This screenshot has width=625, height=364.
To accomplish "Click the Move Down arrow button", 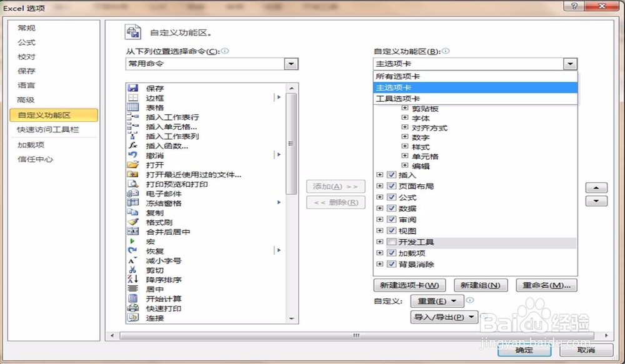I will point(596,201).
